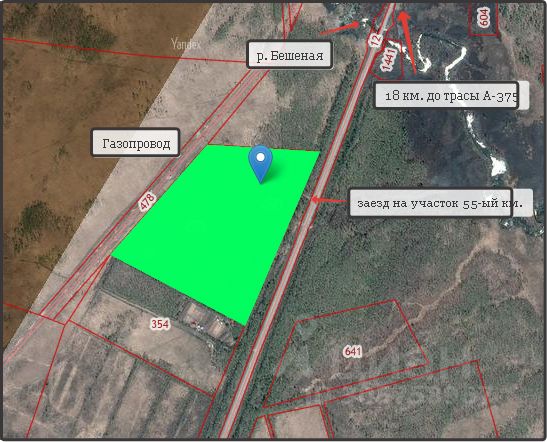547x442 pixels.
Task: Select the 'Газопровод' label box
Action: 135,143
